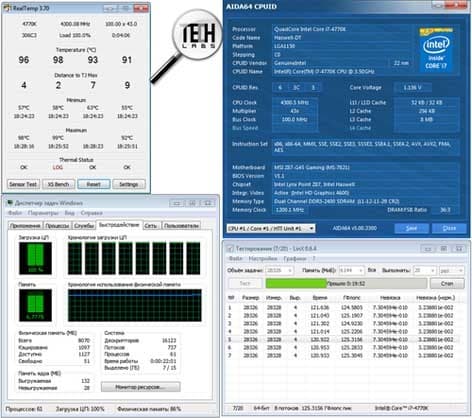Switch to the Пользователи tab

coord(182,226)
